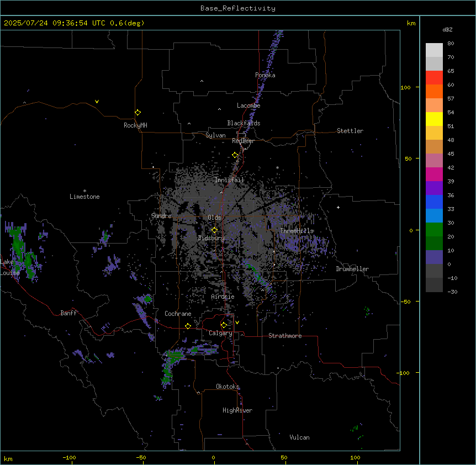Click the Airdrie city label
476x465 pixels.
click(223, 297)
